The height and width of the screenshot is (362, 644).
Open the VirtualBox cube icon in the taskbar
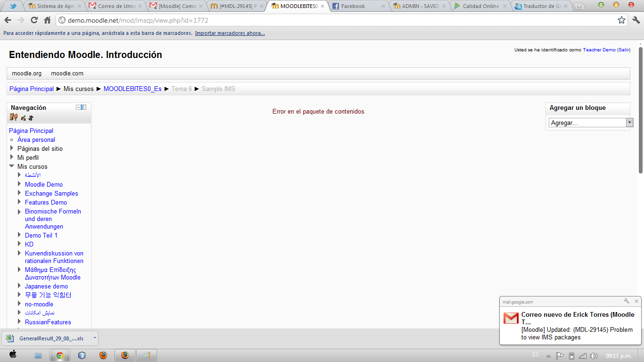(x=82, y=355)
